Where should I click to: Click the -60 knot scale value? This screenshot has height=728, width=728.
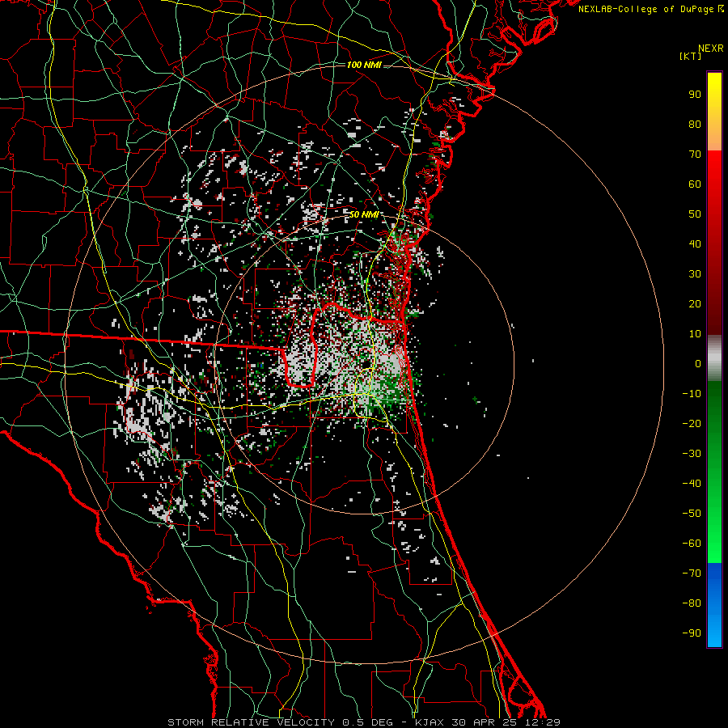692,544
